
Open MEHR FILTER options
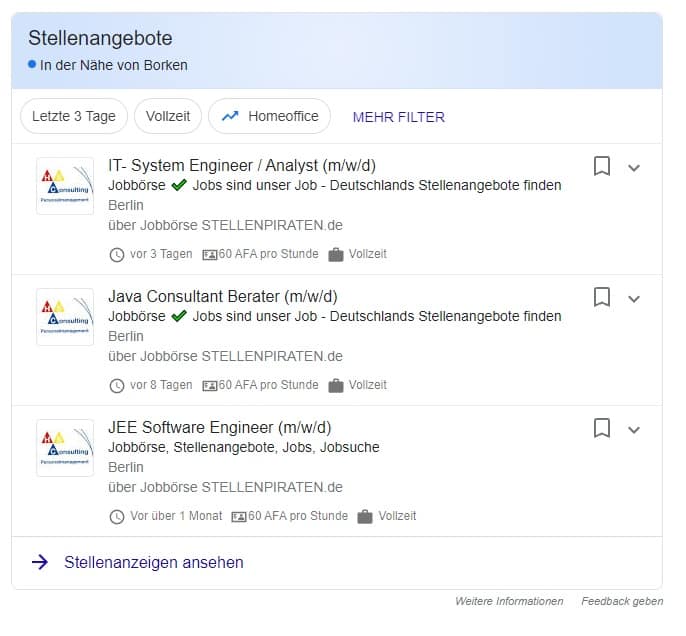(x=399, y=117)
